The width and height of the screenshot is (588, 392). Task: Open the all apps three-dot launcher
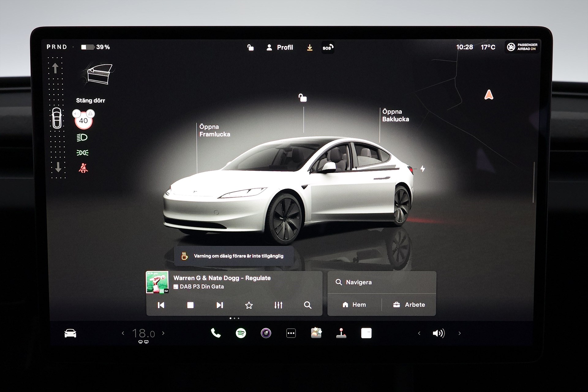tap(291, 333)
